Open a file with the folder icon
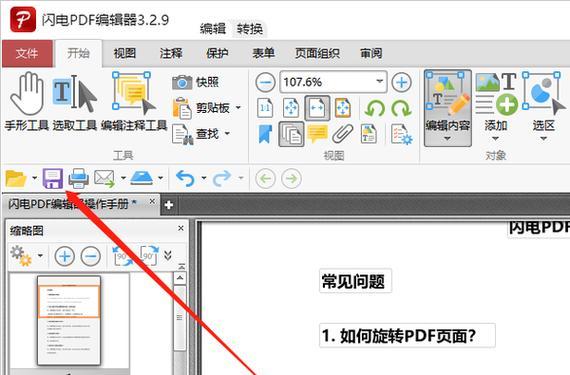The height and width of the screenshot is (375, 570). coord(16,178)
